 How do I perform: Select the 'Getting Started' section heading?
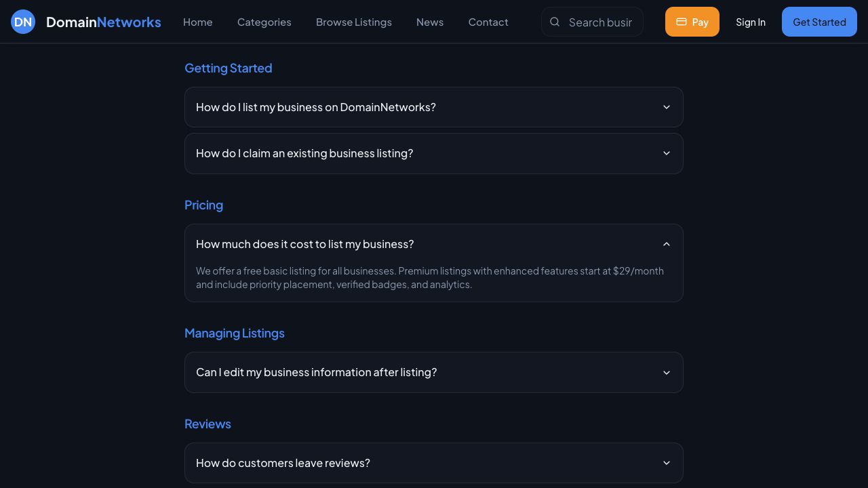[229, 68]
